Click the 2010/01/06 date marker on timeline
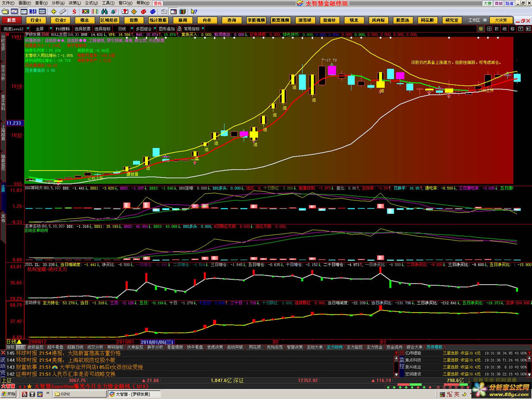The width and height of the screenshot is (532, 399). [x=157, y=342]
